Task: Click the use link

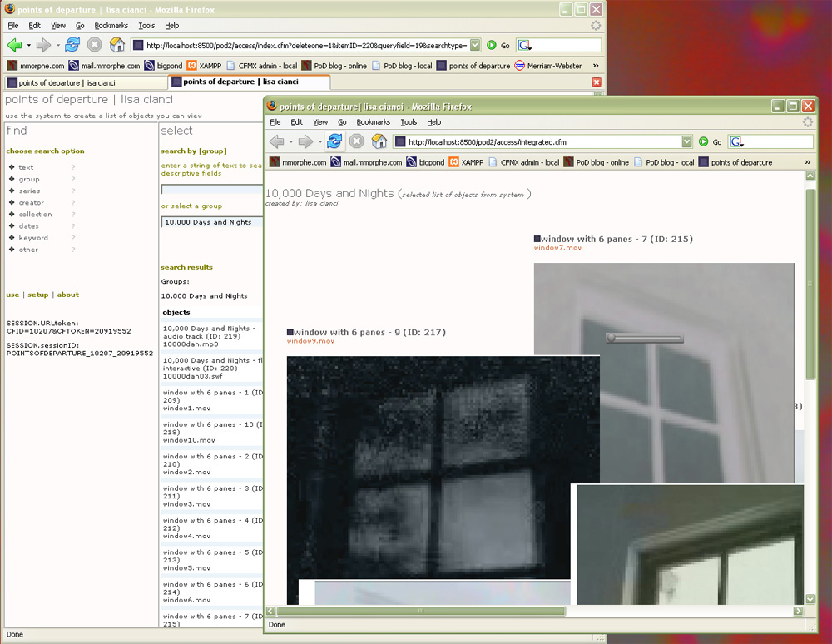Action: pos(12,295)
